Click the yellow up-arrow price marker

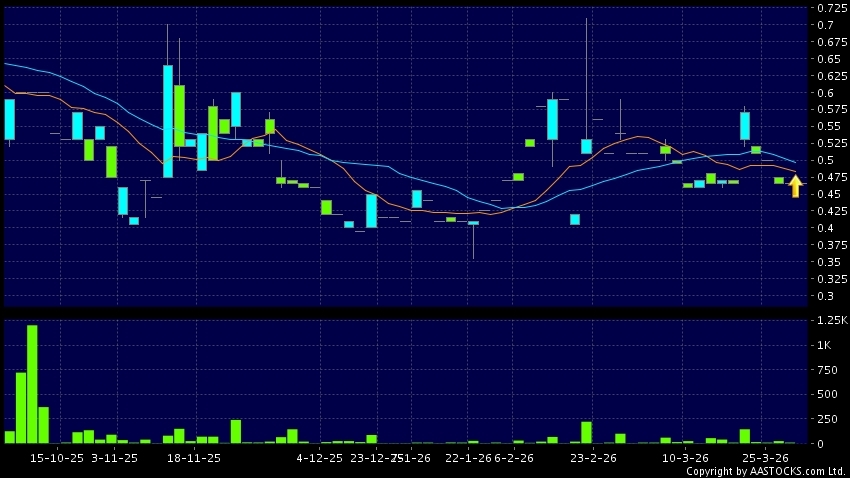(x=795, y=186)
